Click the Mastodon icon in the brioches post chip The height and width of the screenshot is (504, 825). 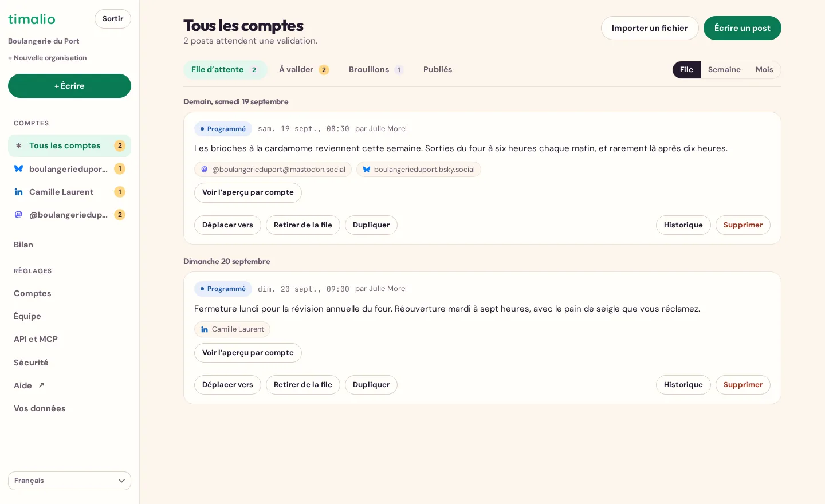tap(205, 170)
